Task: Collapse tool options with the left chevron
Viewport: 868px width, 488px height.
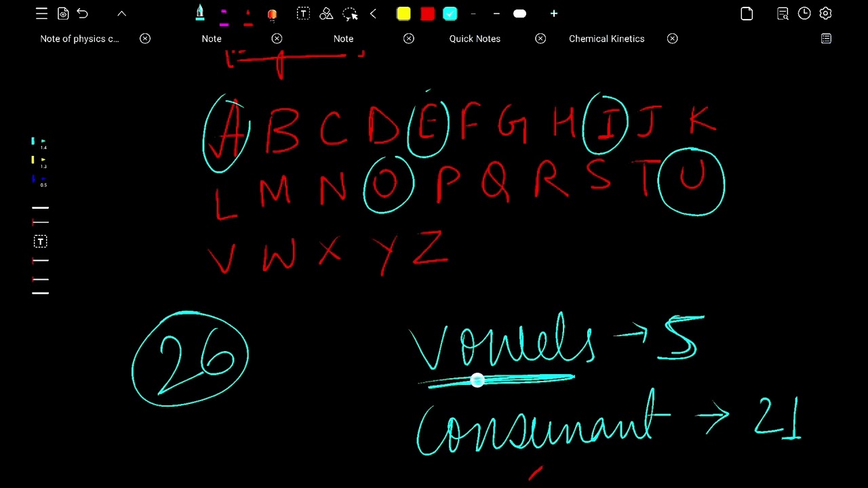Action: [373, 14]
